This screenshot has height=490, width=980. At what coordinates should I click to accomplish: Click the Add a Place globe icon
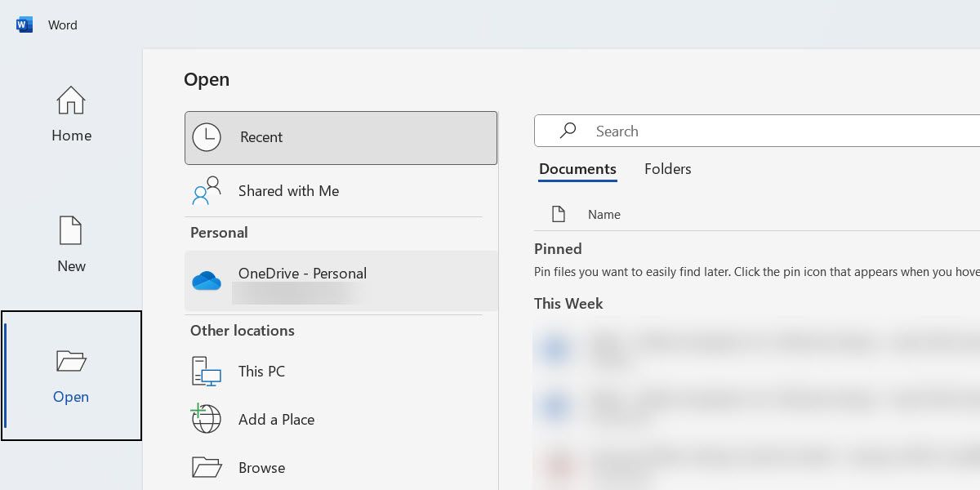point(205,419)
